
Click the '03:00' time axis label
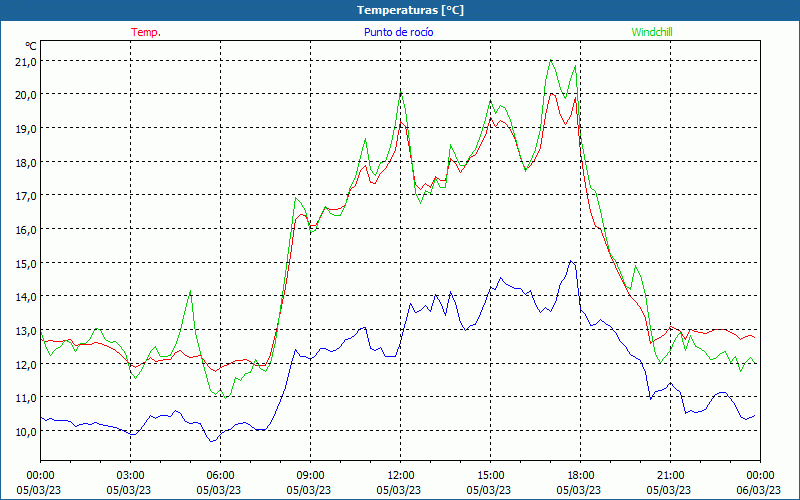(131, 476)
